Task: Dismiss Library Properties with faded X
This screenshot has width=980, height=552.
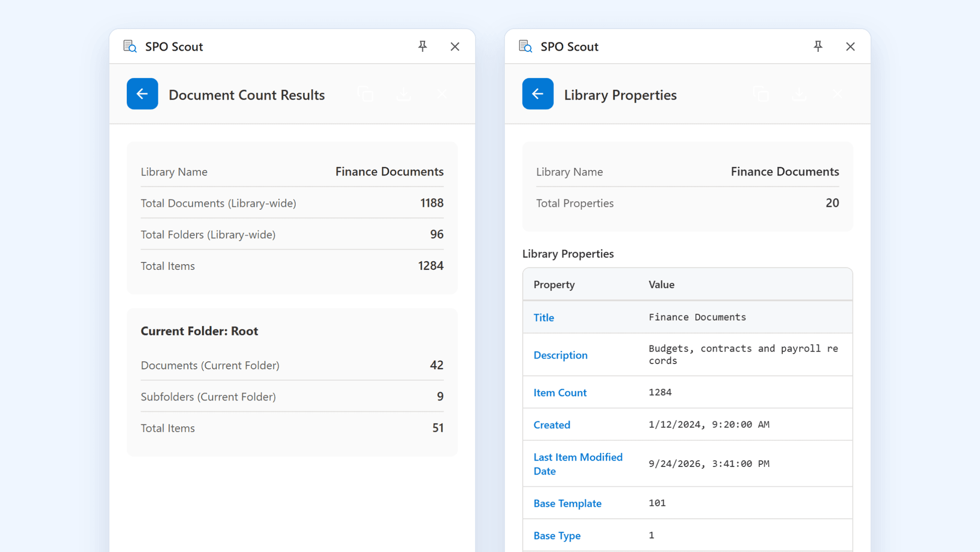Action: [837, 94]
